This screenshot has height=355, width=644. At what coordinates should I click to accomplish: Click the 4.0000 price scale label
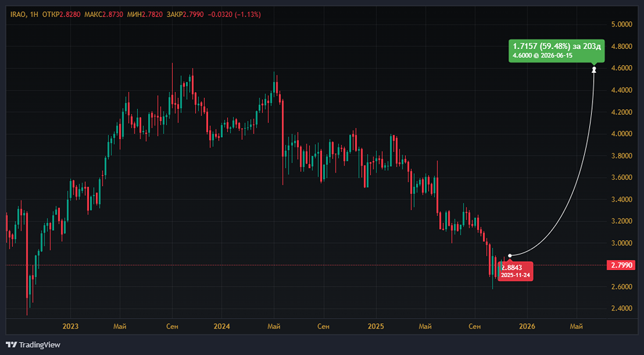622,134
